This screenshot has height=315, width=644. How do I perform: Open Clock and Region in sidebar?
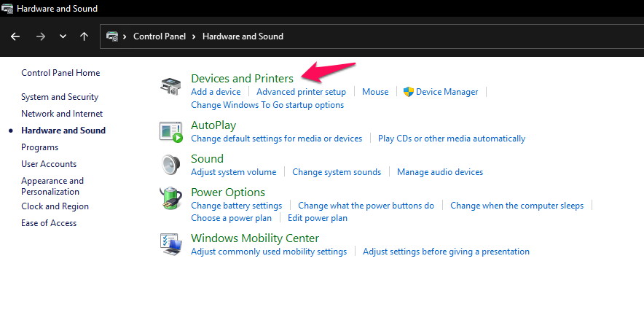55,206
